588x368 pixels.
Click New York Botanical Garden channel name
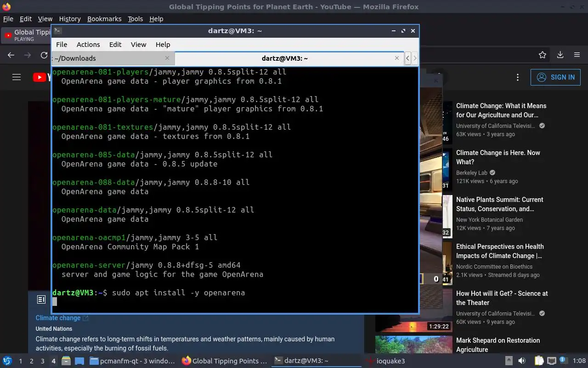click(x=489, y=220)
